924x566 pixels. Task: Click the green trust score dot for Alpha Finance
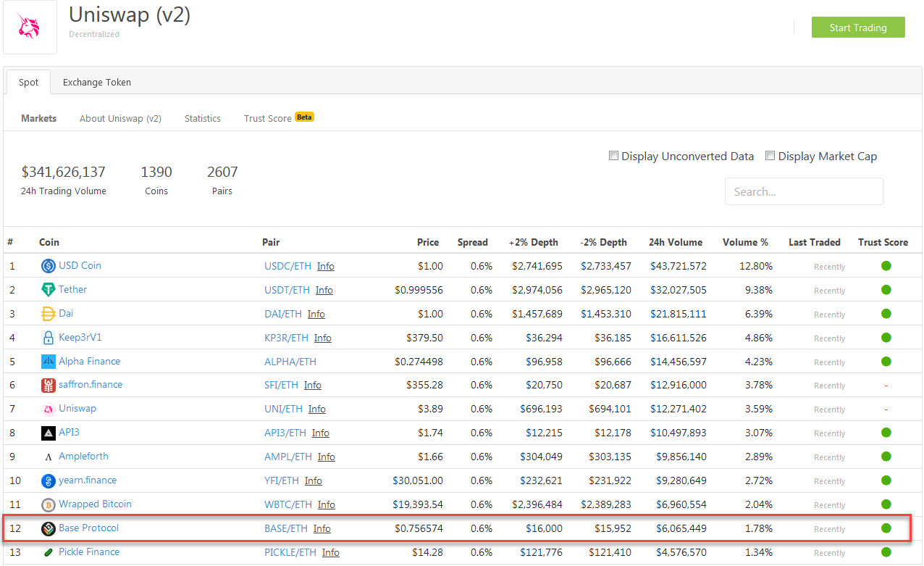886,362
